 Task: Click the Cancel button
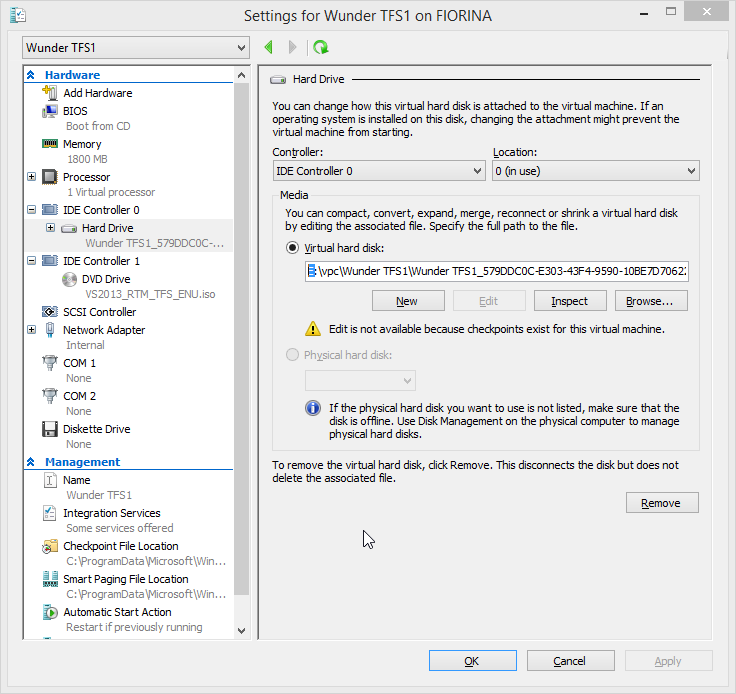click(x=570, y=661)
